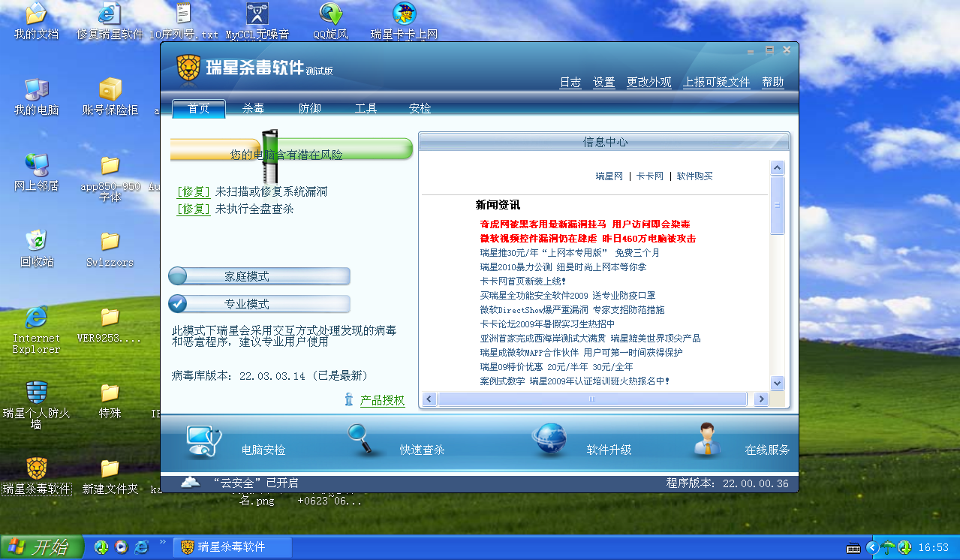Open 网上邻居 desktop icon
Viewport: 960px width, 560px height.
36,164
